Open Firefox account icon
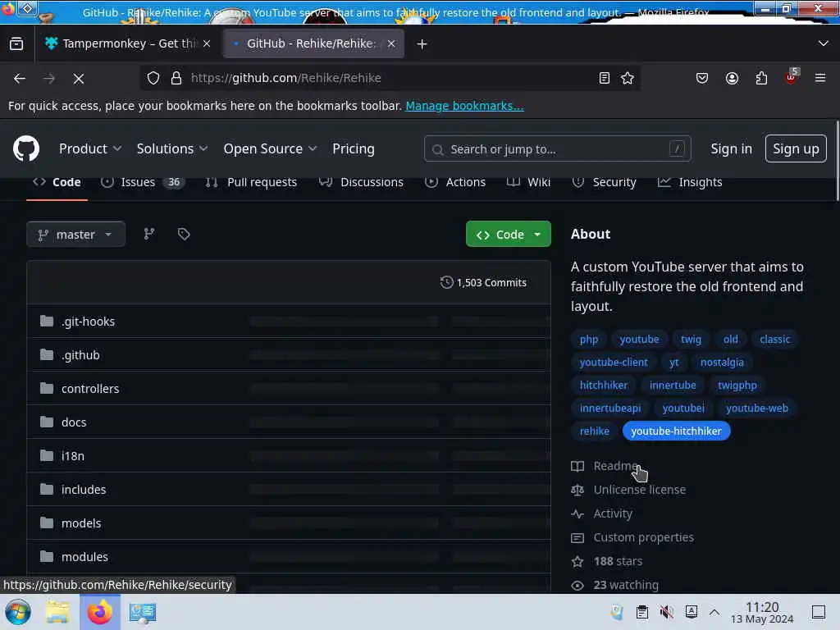Image resolution: width=840 pixels, height=630 pixels. [x=732, y=78]
